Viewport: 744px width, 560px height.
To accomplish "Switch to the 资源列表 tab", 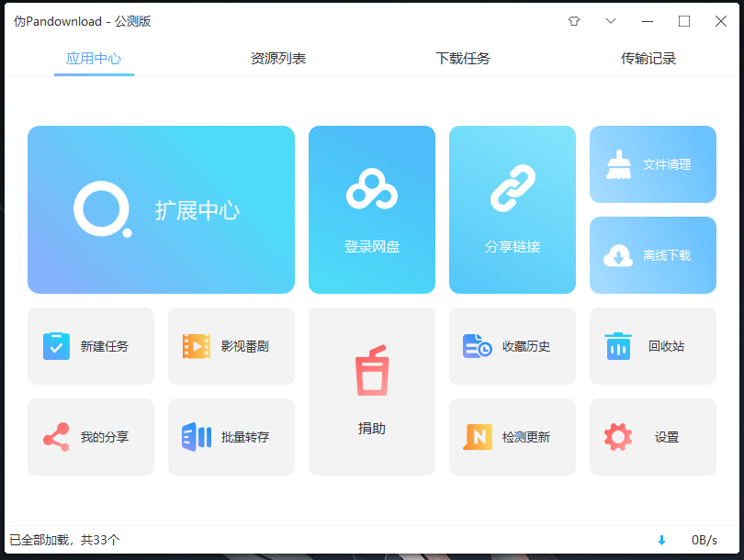I will (x=278, y=59).
